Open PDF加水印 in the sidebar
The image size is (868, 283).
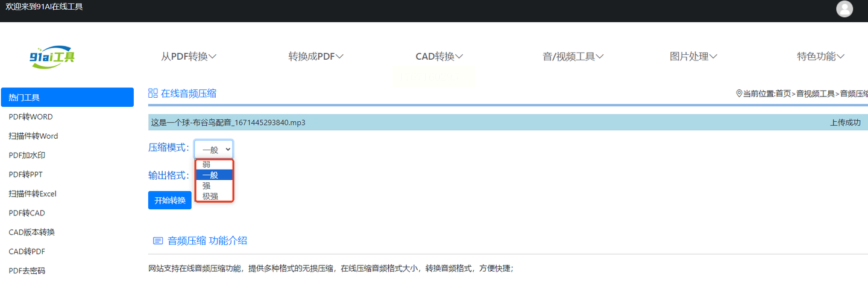[x=27, y=155]
